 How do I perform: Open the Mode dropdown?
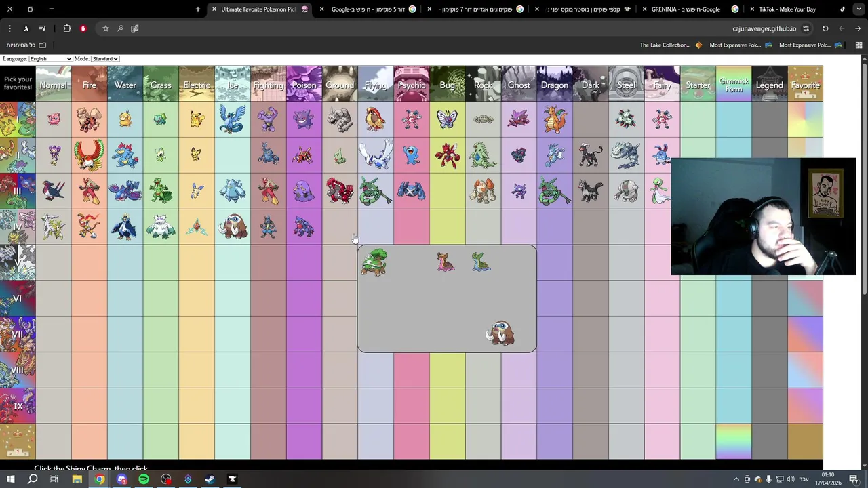105,59
